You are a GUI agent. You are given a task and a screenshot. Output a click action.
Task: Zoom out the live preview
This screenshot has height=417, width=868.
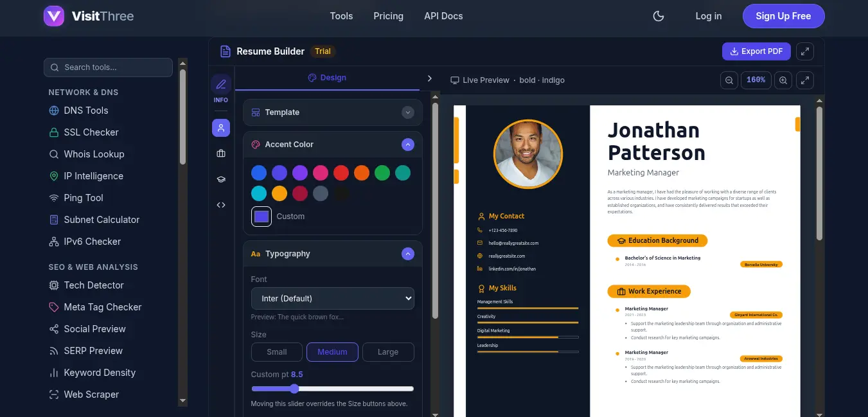point(729,80)
